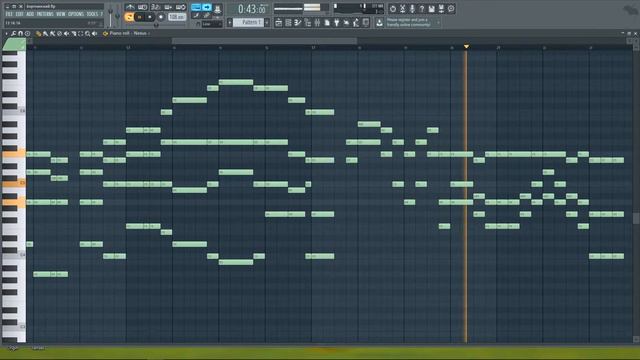This screenshot has height=360, width=640.
Task: Click the Piano roll - Nexus title
Action: [128, 33]
